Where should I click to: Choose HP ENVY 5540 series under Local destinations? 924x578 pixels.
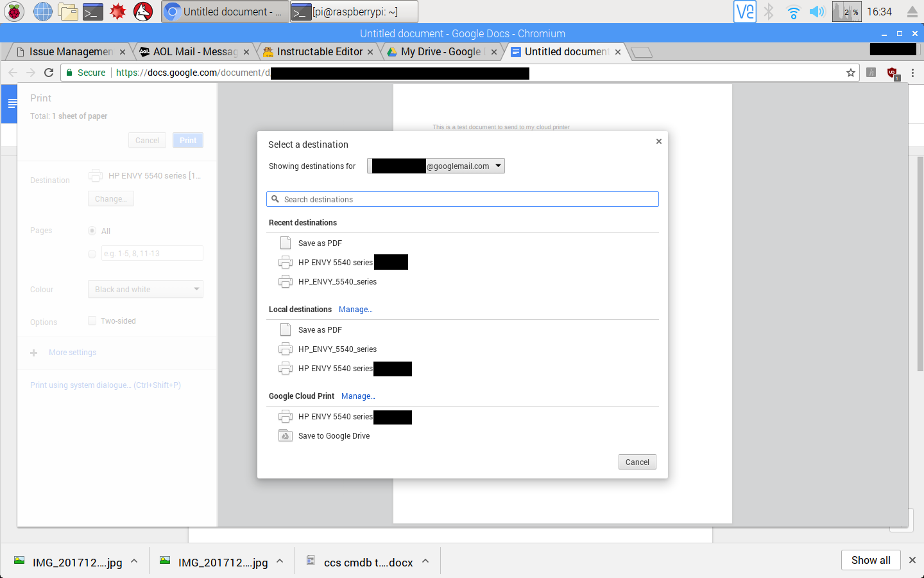[x=463, y=369]
